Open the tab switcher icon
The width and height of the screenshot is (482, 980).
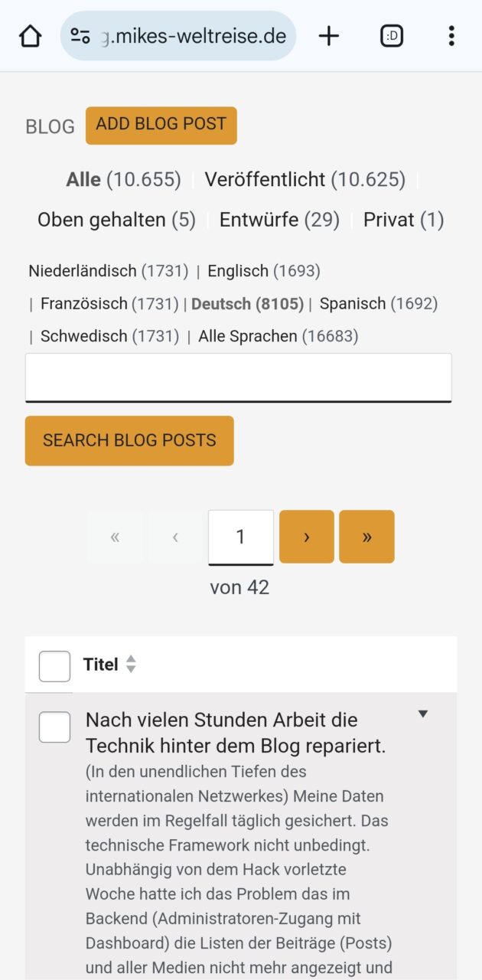pos(392,36)
